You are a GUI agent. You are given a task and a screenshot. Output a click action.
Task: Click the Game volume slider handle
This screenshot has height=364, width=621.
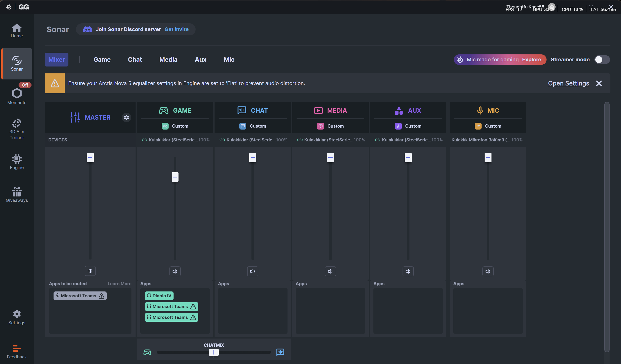coord(175,177)
